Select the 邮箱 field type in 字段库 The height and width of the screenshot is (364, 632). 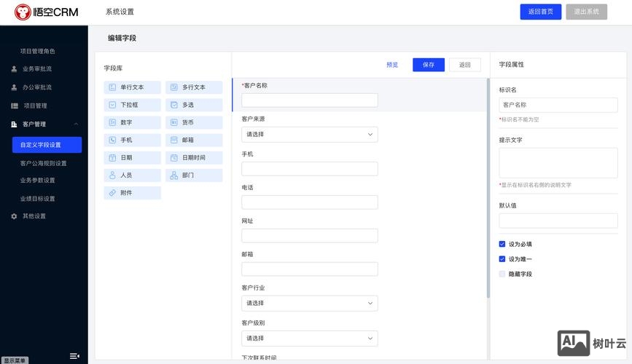(194, 140)
